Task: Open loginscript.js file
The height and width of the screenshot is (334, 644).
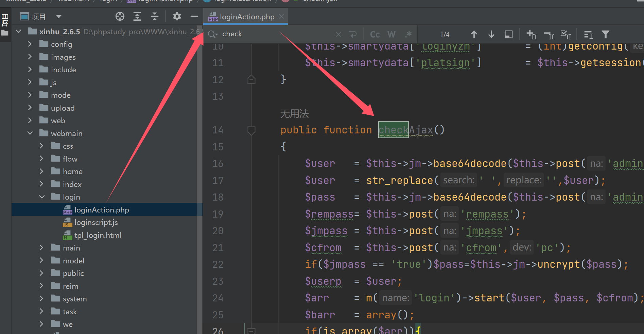Action: click(x=96, y=222)
